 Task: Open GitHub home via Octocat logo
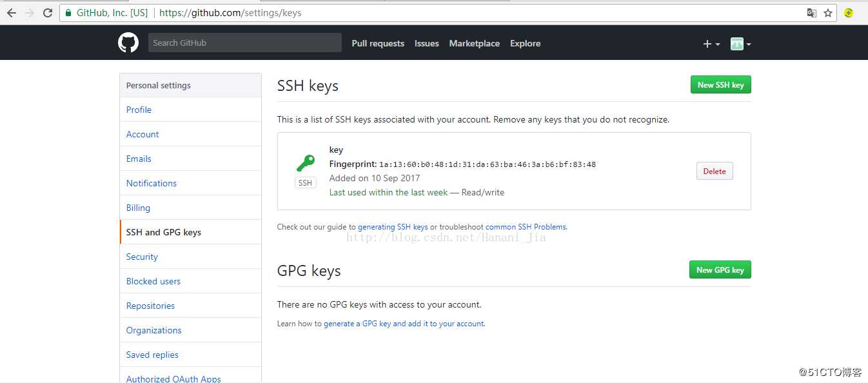pos(128,43)
